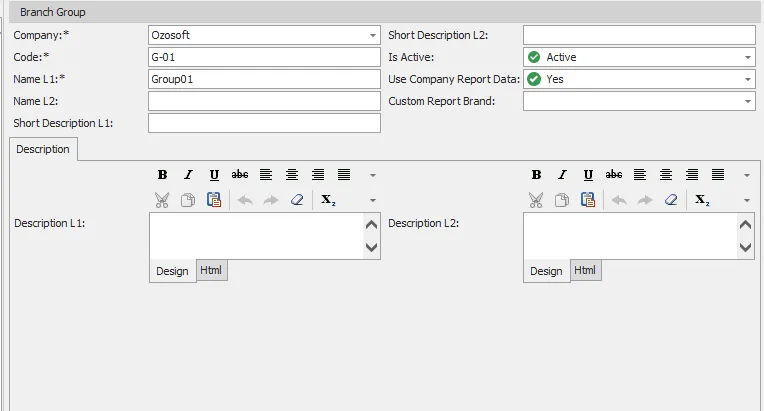The image size is (764, 411).
Task: Expand L1 formatting toolbar overflow arrow
Action: 373,175
